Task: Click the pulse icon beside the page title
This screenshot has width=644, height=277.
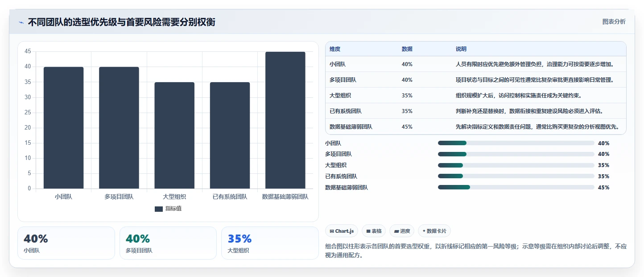Action: [x=21, y=22]
